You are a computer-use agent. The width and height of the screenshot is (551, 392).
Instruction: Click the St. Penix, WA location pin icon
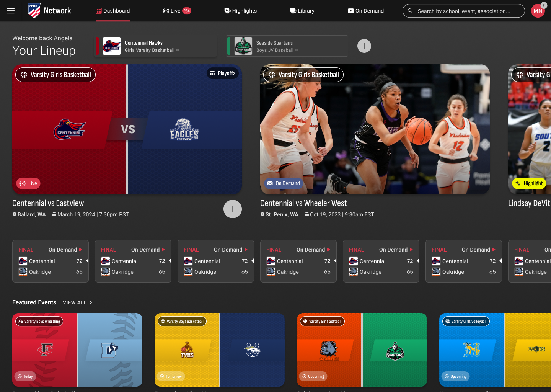[x=262, y=214]
